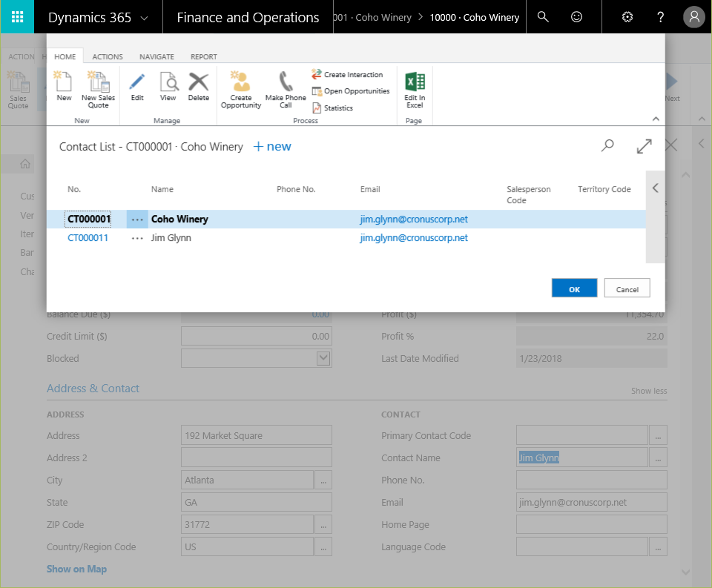Close the dialog with X icon
Screen dimensions: 712x588
[670, 145]
